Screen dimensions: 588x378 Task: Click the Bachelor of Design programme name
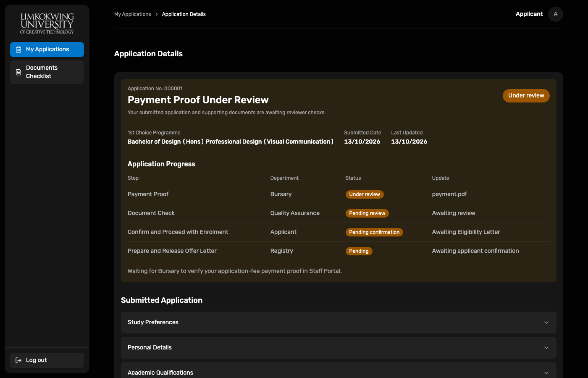click(x=231, y=142)
